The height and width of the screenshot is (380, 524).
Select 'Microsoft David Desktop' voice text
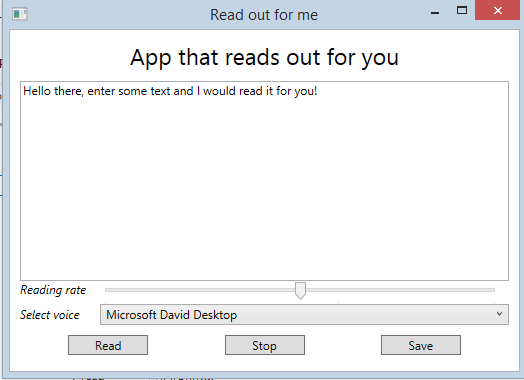tap(171, 315)
